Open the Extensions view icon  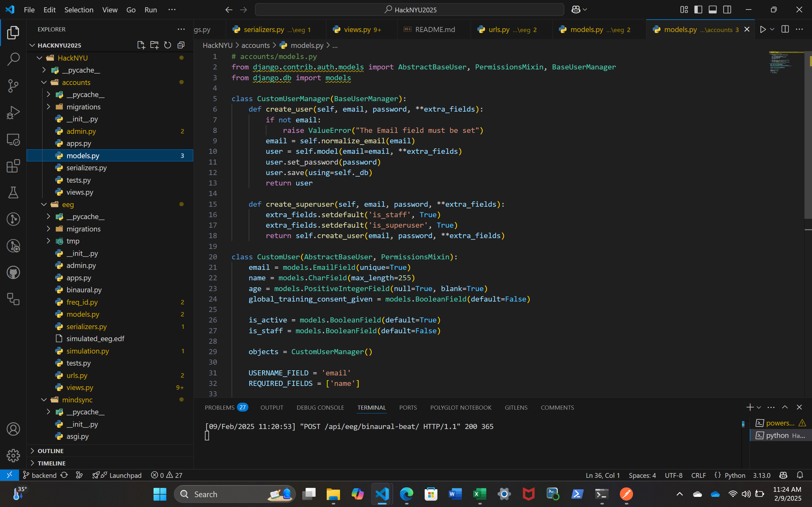(13, 166)
